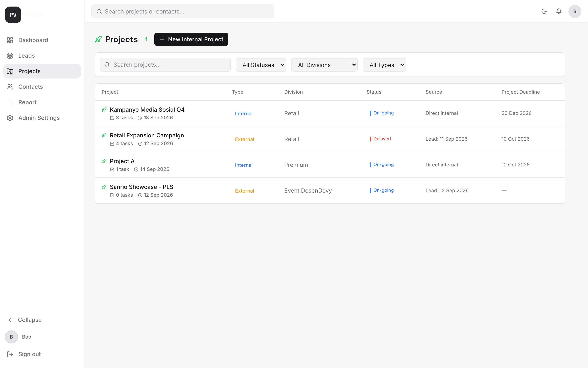Click the plus icon on New Internal Project

click(x=162, y=39)
